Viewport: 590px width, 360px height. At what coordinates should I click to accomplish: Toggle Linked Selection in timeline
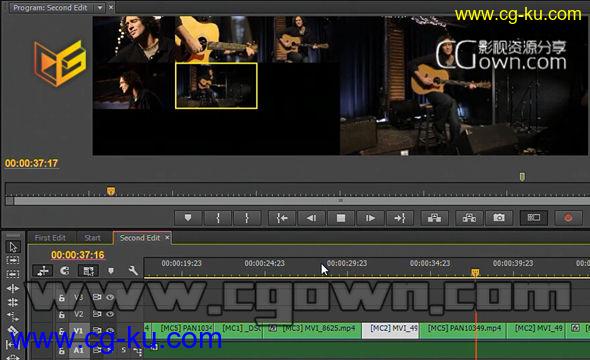coord(88,270)
